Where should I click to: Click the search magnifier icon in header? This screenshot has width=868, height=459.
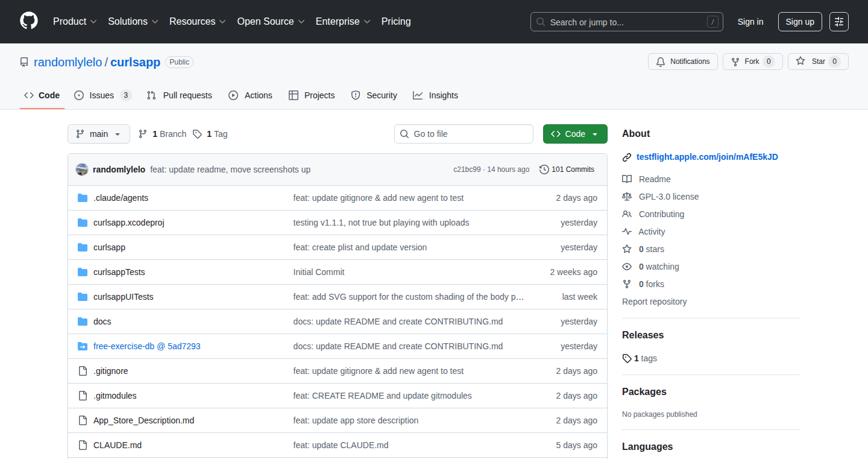click(x=541, y=22)
